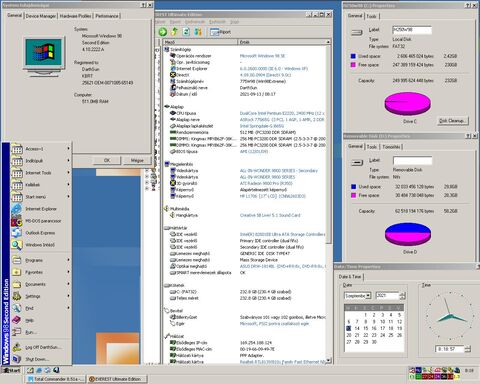Click the Shut Down icon in Start menu
480x384 pixels.
[16, 359]
